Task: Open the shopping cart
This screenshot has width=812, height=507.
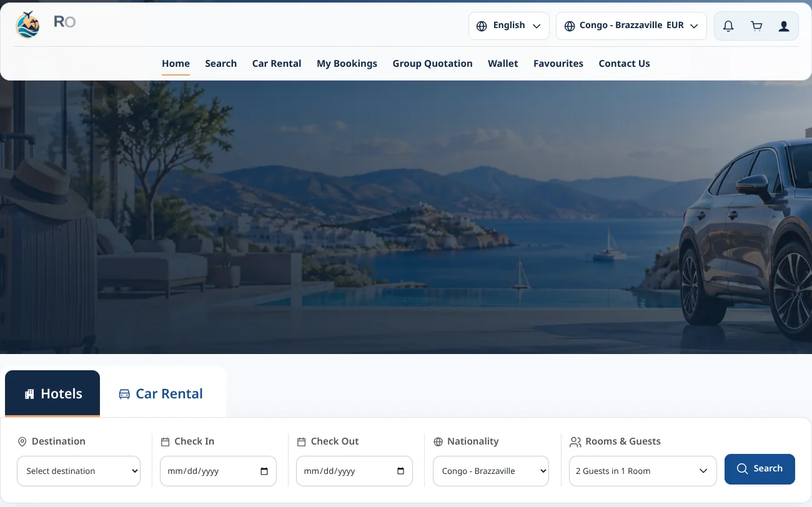Action: point(756,26)
